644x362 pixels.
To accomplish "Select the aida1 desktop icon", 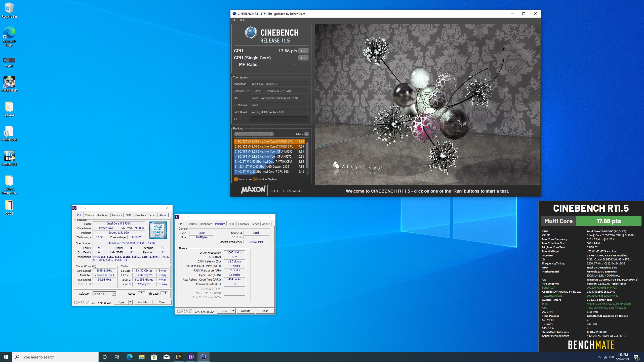I will pos(9,62).
